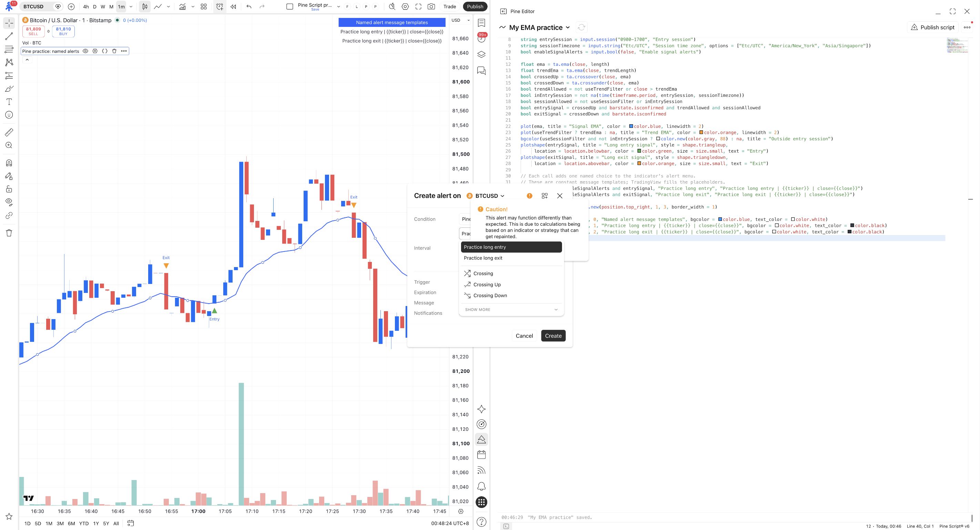980x530 pixels.
Task: Open the Trade button in toolbar
Action: 449,7
